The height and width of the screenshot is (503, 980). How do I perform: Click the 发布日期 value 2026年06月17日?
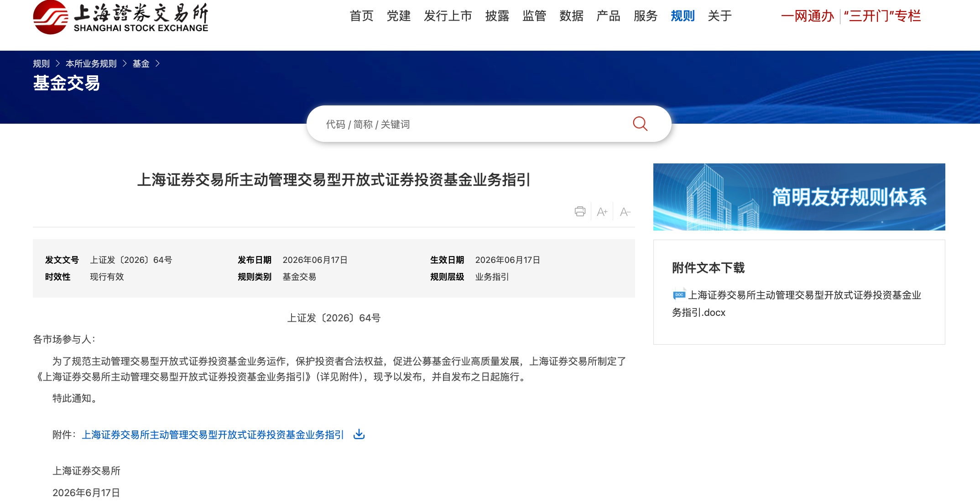click(x=315, y=260)
